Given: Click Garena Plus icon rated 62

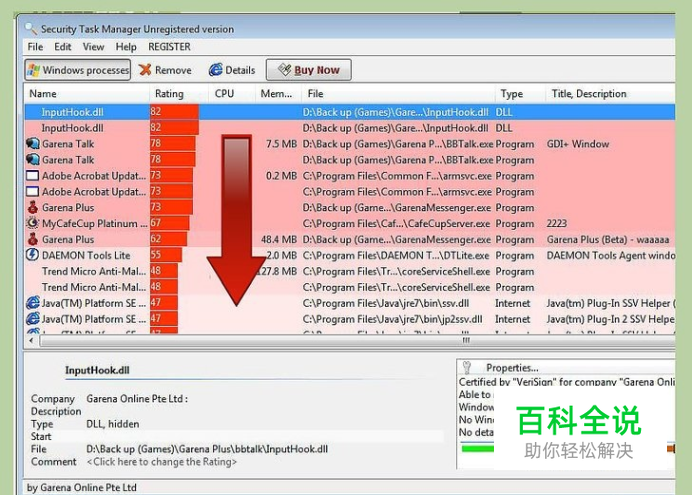Looking at the screenshot, I should click(x=33, y=239).
